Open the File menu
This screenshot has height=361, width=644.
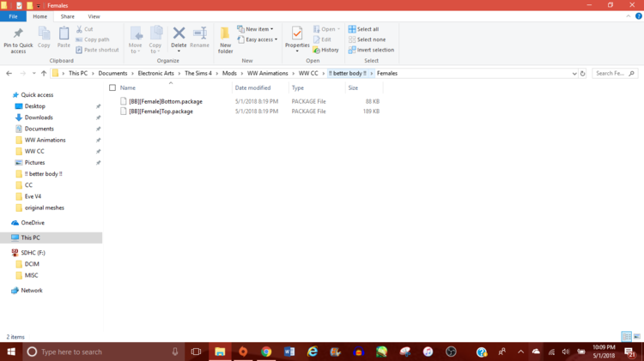coord(13,16)
